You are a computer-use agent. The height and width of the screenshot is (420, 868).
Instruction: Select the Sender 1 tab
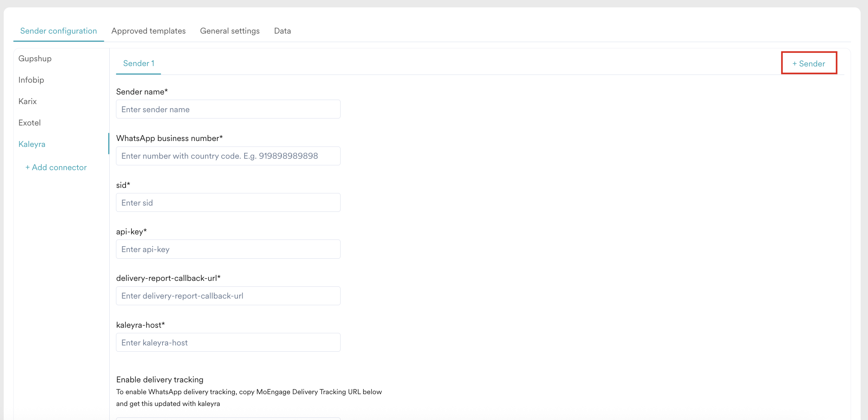(139, 63)
